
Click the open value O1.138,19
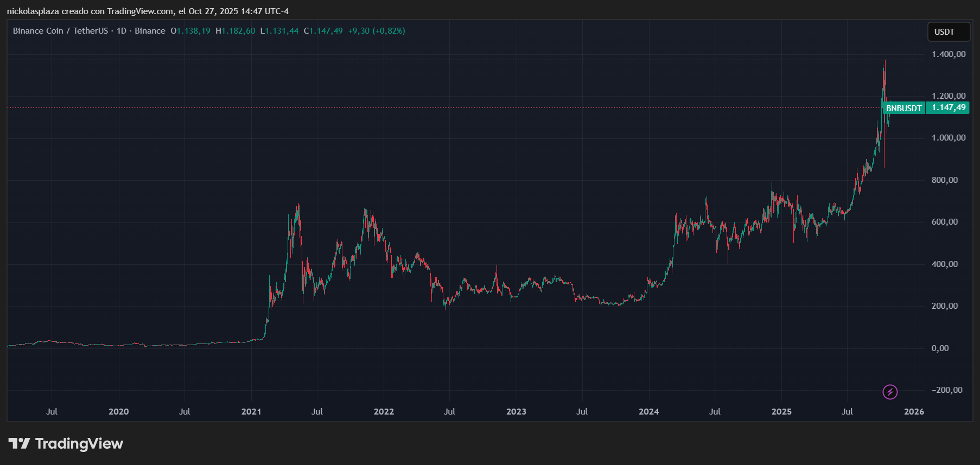point(190,31)
